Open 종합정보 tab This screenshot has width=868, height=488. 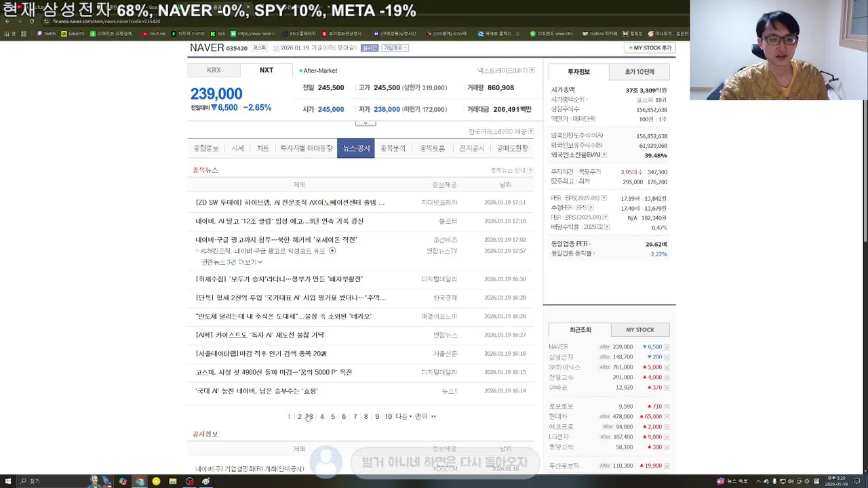[206, 148]
